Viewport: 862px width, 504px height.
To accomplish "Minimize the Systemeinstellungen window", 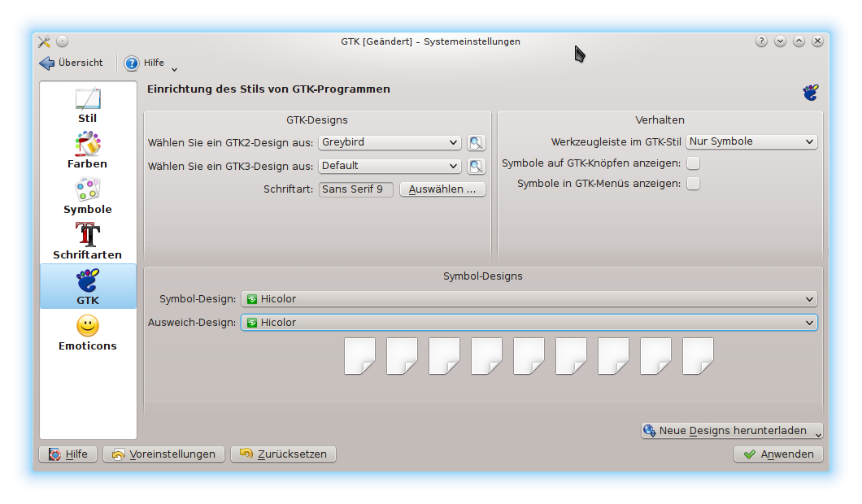I will click(780, 41).
